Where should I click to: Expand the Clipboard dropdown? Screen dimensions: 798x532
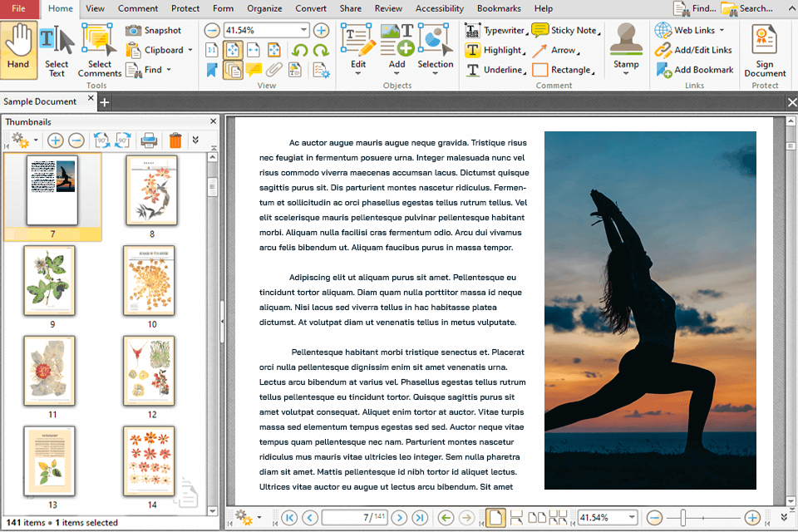click(190, 50)
